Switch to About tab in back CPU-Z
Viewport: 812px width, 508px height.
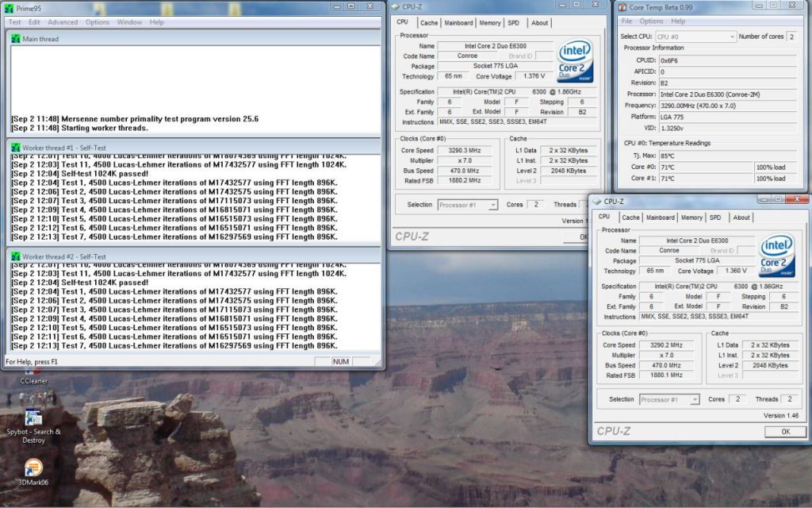coord(539,23)
